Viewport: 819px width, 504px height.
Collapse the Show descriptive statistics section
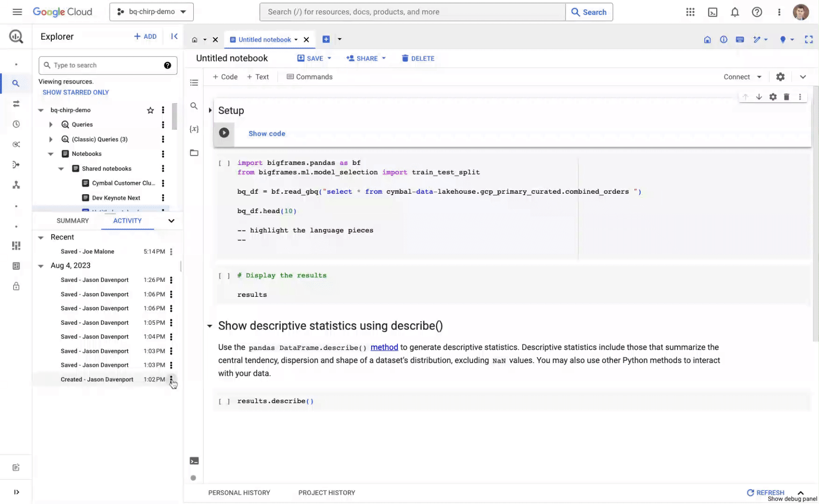[210, 326]
